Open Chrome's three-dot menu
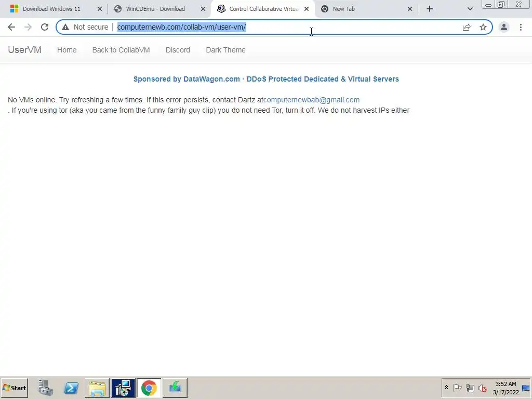This screenshot has width=532, height=399. coord(521,27)
